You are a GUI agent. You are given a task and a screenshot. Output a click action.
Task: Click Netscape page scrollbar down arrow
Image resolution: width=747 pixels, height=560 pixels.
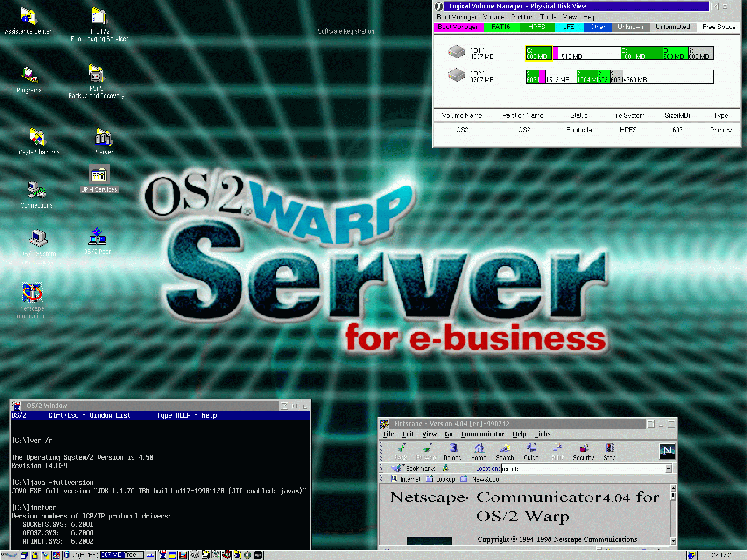(673, 541)
